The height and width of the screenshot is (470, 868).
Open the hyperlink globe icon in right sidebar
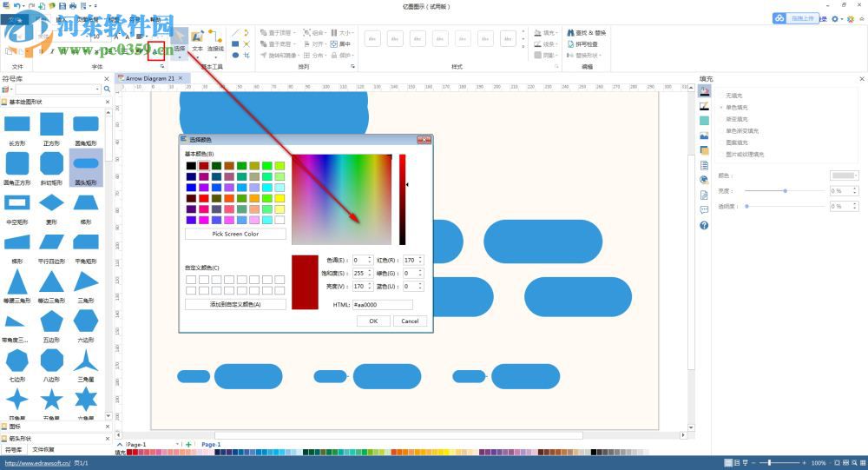click(704, 180)
